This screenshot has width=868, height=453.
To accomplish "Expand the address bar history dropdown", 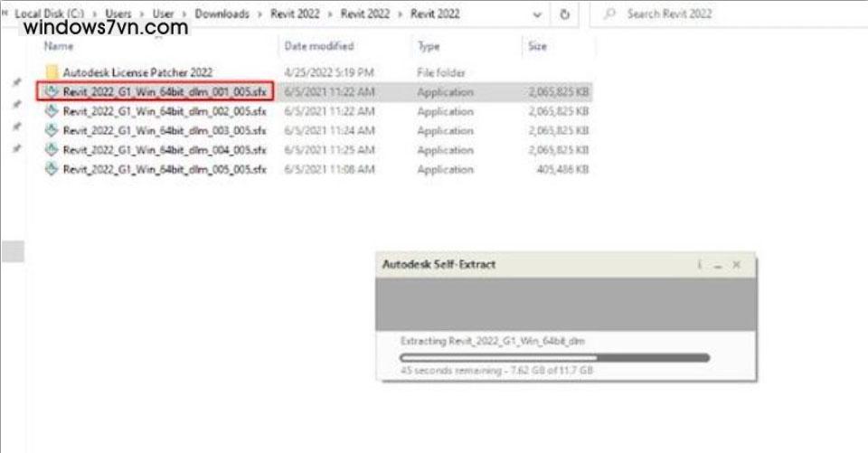I will [537, 15].
